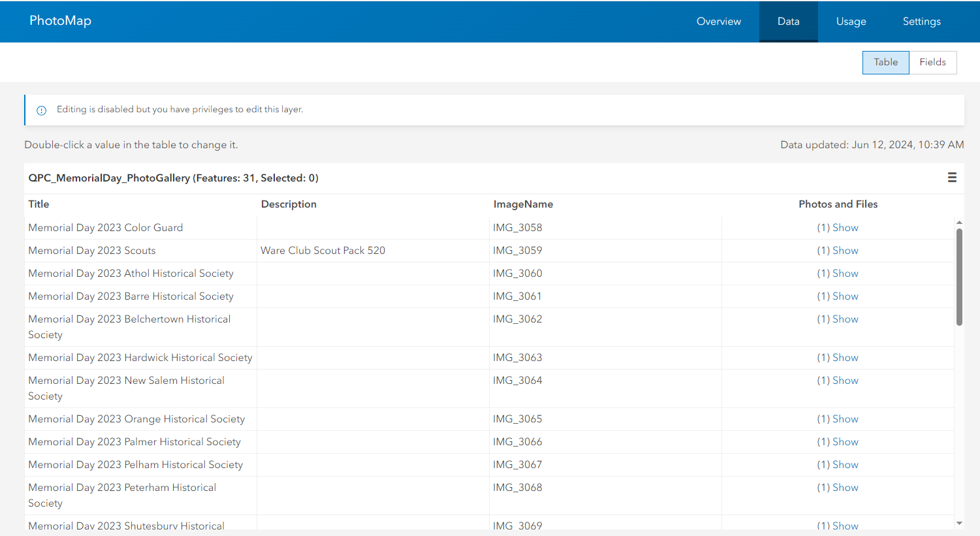Screen dimensions: 980x536
Task: Click the info icon in the editing notice
Action: [41, 110]
